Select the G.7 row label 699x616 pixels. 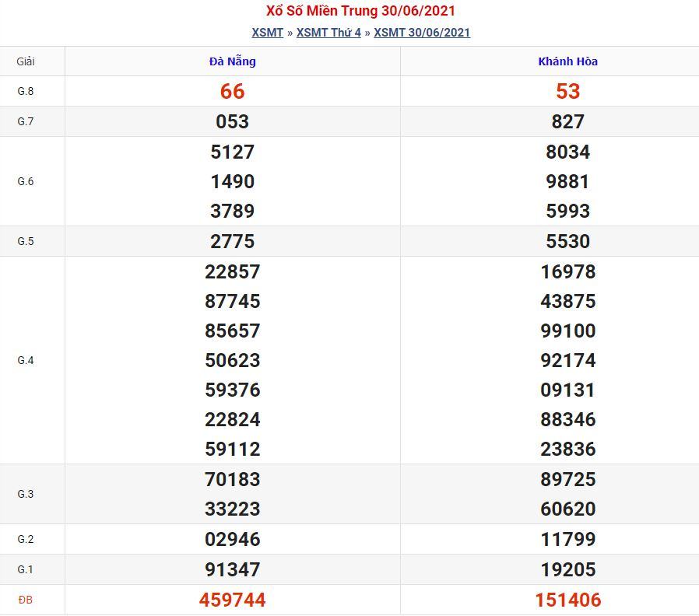click(x=26, y=121)
